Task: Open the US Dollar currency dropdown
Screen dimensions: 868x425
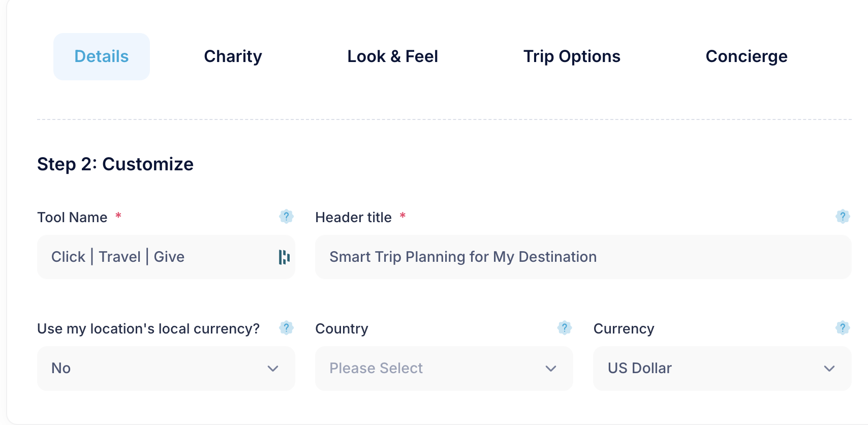Action: [x=722, y=369]
